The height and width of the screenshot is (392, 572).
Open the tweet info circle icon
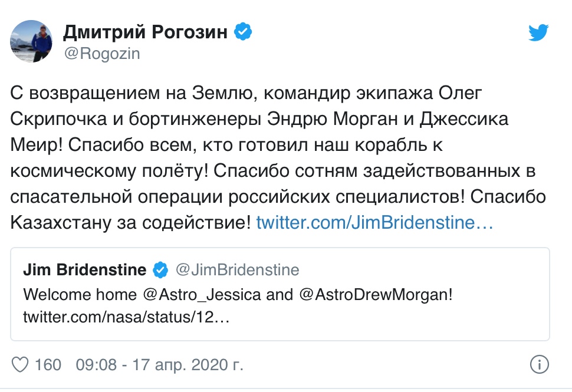(539, 364)
